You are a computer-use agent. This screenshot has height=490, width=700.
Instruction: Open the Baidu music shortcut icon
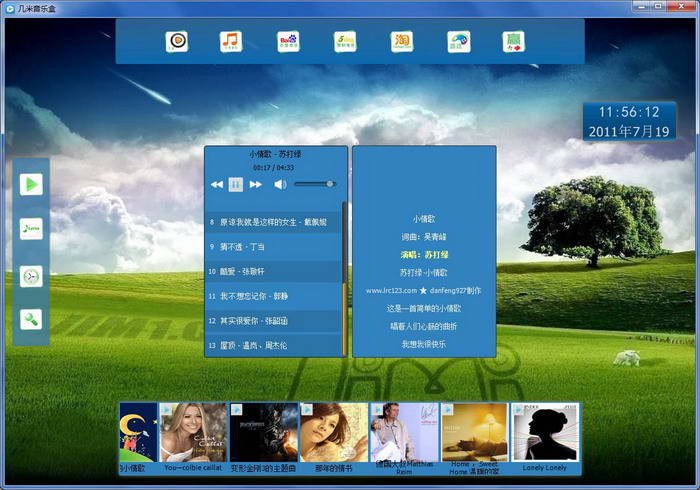click(288, 42)
